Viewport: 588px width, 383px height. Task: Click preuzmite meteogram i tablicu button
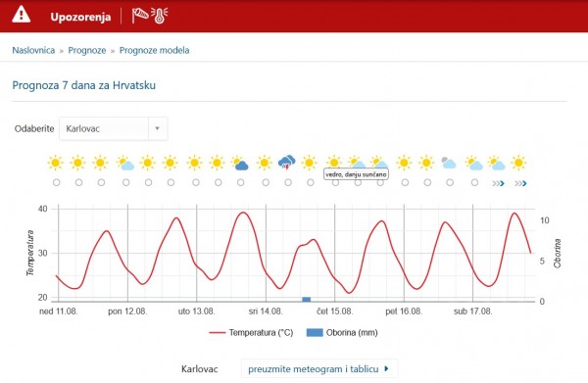click(x=319, y=368)
